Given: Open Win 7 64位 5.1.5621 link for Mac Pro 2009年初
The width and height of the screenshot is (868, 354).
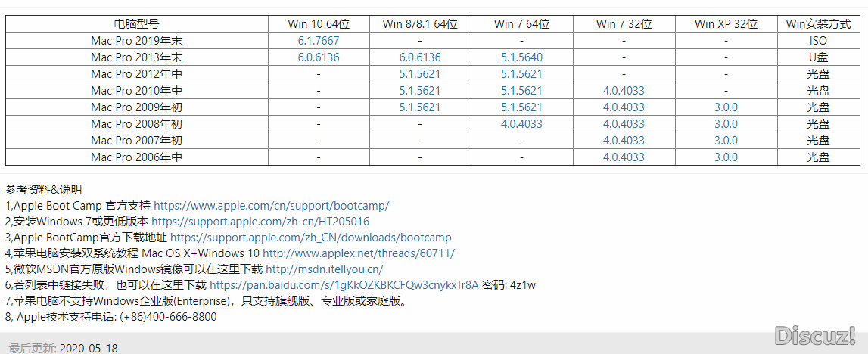Looking at the screenshot, I should 521,107.
